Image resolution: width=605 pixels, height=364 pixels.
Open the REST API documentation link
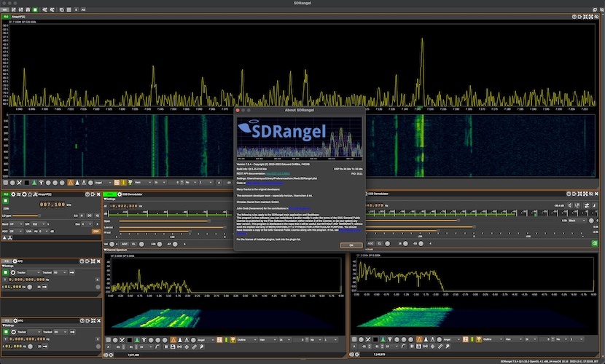(x=278, y=174)
